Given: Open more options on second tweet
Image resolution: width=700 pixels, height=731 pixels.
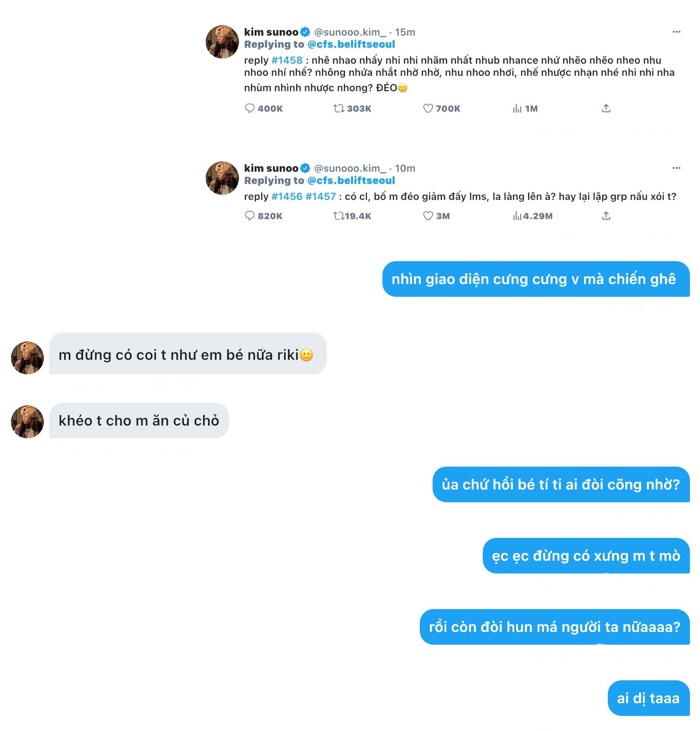Looking at the screenshot, I should pos(676,168).
